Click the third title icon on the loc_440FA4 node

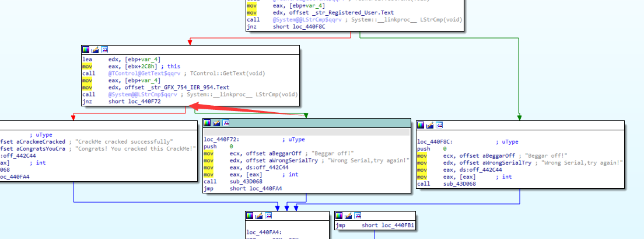pos(268,215)
